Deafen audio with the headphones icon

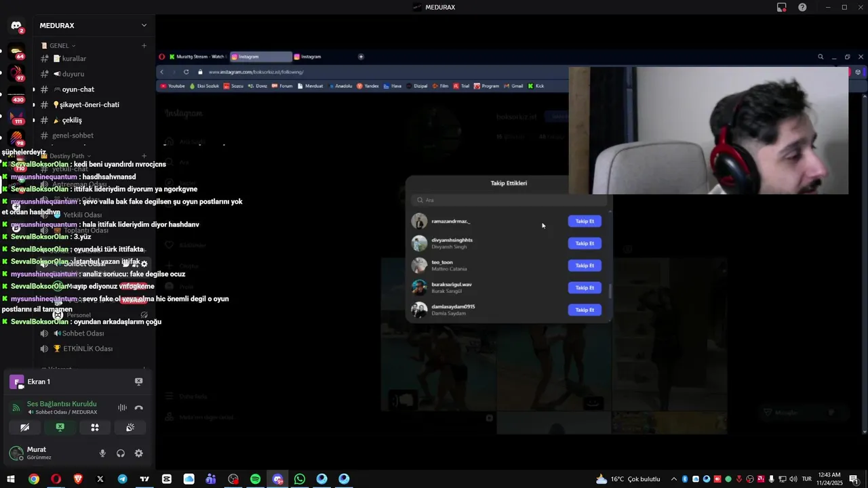(121, 453)
